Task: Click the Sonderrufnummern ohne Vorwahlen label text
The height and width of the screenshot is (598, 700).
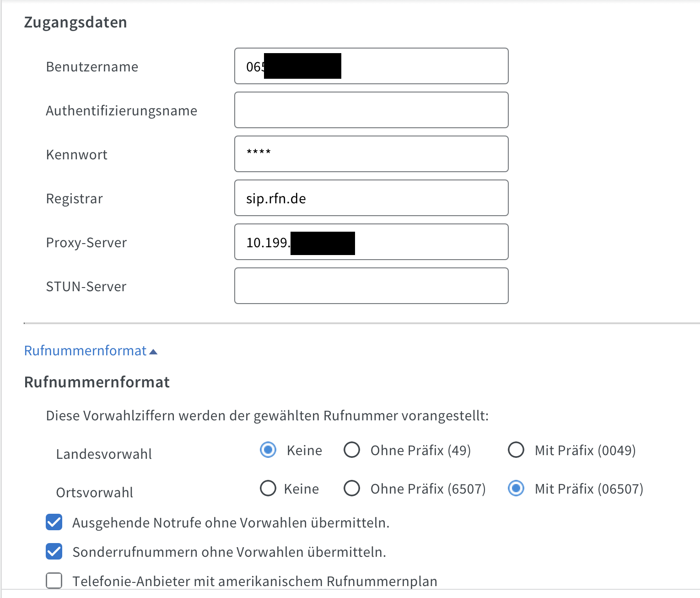Action: click(x=229, y=552)
